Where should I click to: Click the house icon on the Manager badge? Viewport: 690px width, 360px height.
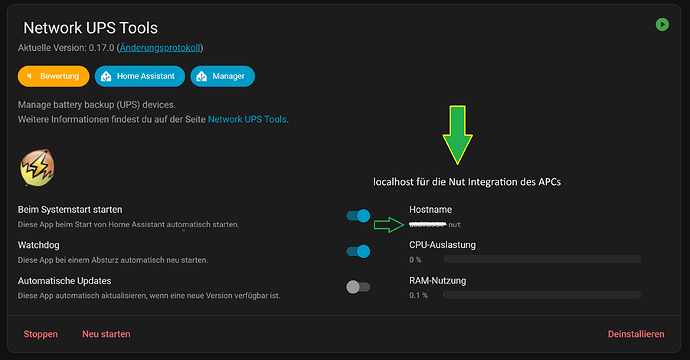[202, 77]
